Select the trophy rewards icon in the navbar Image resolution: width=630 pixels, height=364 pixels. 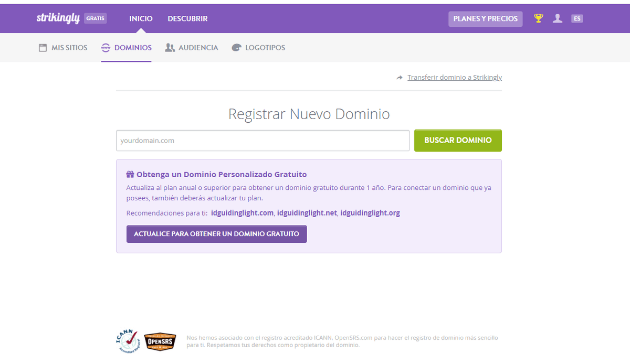pos(538,18)
